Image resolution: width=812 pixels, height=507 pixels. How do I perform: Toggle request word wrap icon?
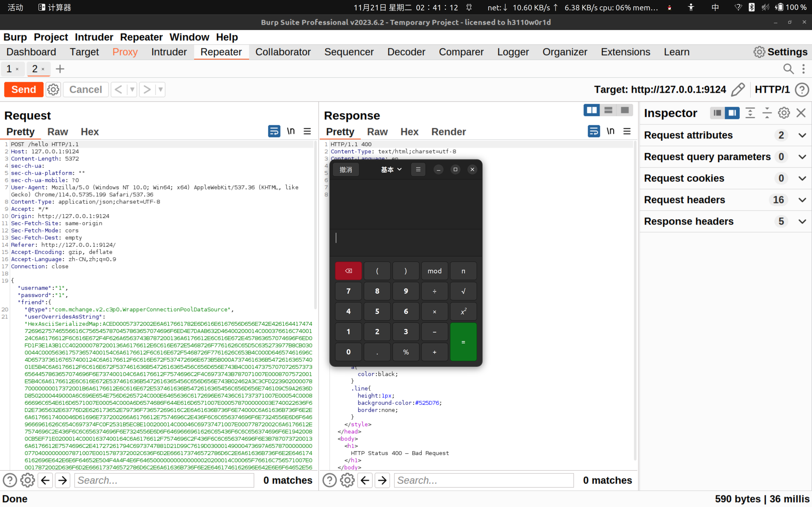(274, 132)
